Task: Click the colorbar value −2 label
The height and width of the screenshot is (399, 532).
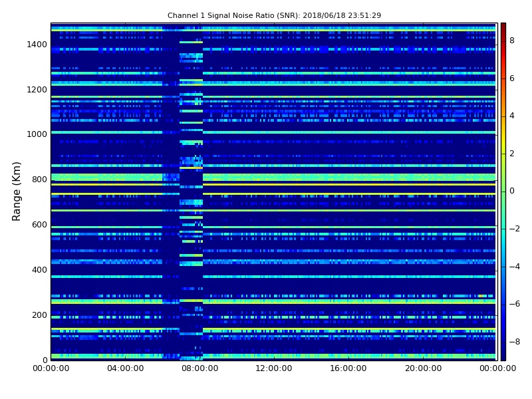Action: pyautogui.click(x=515, y=229)
